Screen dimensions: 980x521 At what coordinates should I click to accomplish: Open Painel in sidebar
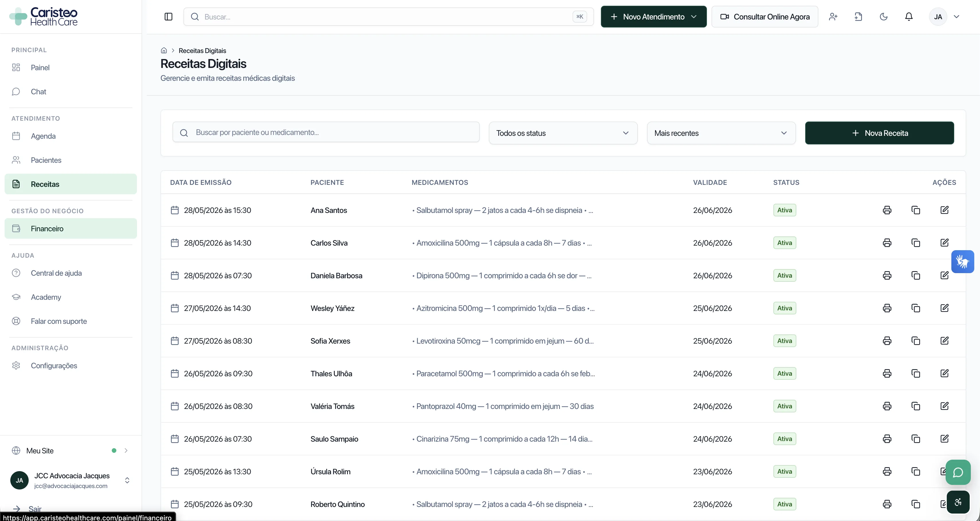coord(71,68)
